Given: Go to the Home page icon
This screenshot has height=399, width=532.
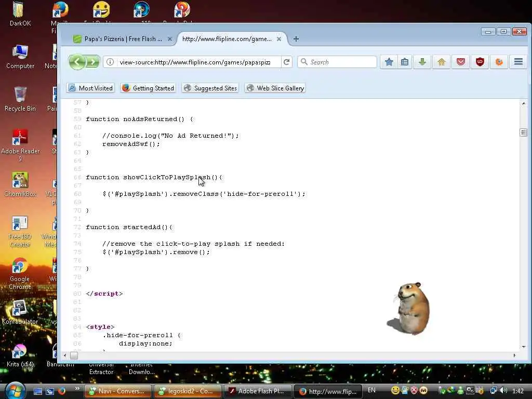Looking at the screenshot, I should point(442,62).
